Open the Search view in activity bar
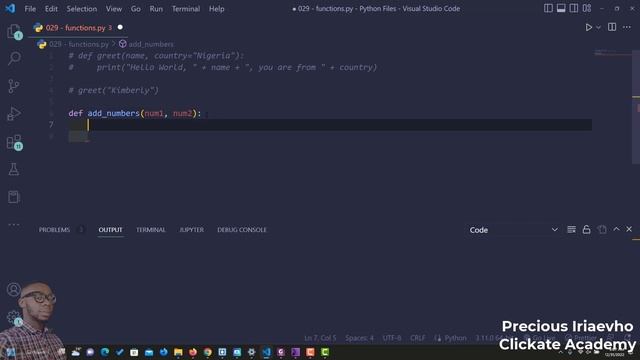The image size is (640, 360). click(14, 58)
